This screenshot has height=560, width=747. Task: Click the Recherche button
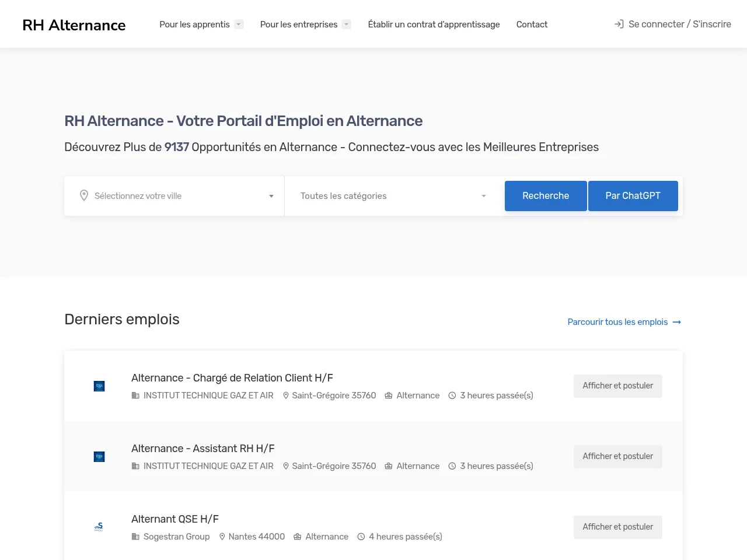[x=546, y=196]
